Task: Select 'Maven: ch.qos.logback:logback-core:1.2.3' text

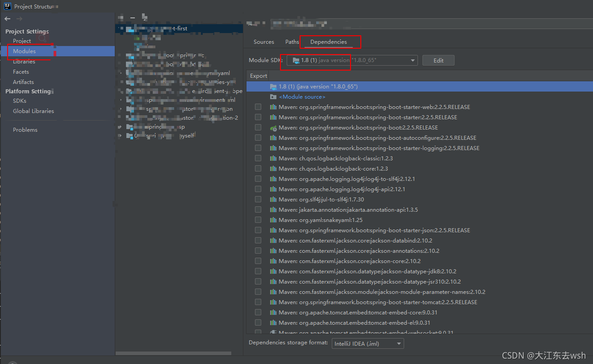Action: click(x=334, y=169)
